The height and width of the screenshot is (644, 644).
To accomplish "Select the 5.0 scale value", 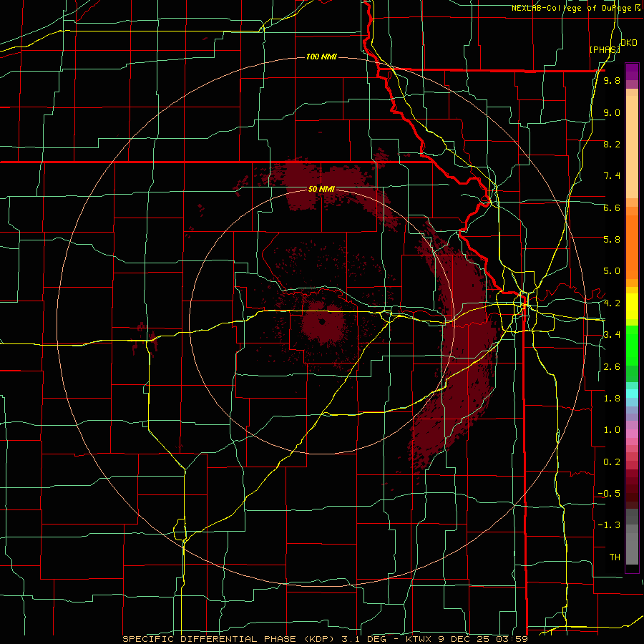I will click(612, 271).
